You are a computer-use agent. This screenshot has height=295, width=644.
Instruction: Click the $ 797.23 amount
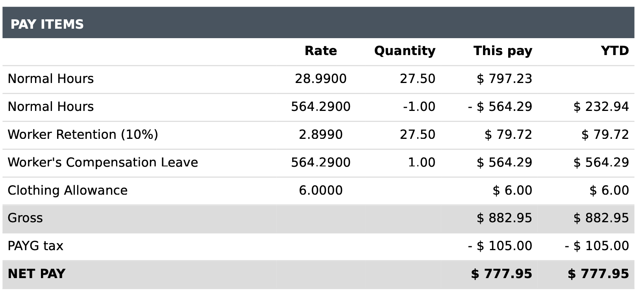(x=504, y=79)
